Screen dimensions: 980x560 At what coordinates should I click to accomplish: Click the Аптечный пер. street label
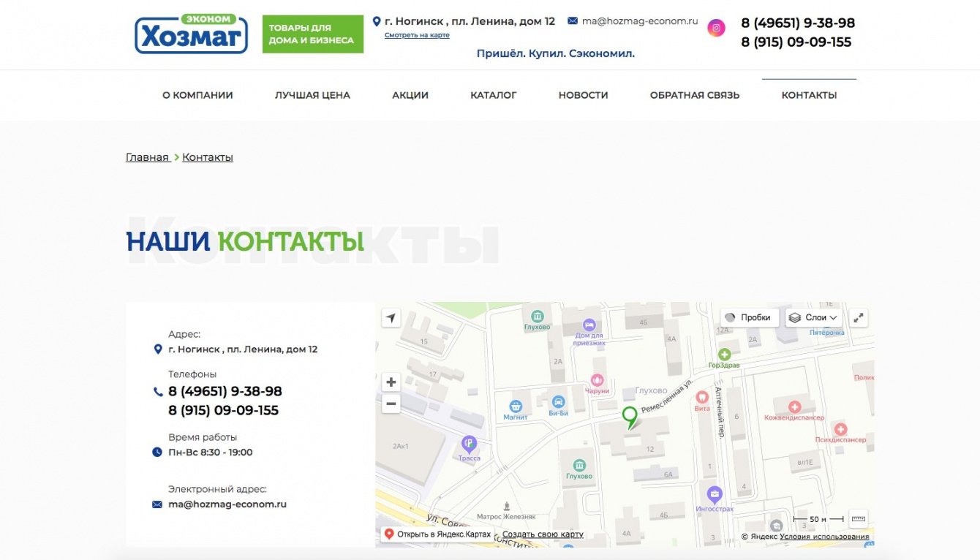pos(720,412)
